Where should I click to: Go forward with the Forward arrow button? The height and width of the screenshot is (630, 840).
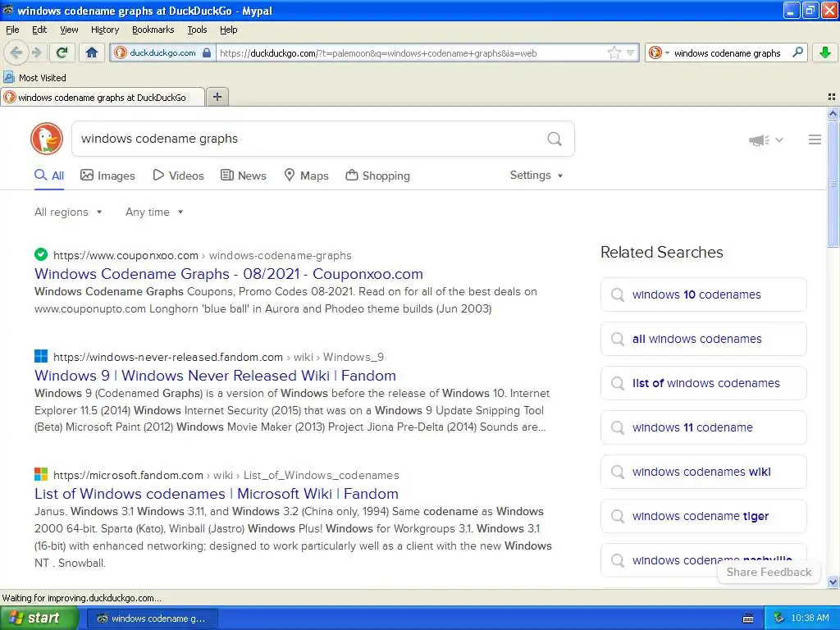coord(36,52)
